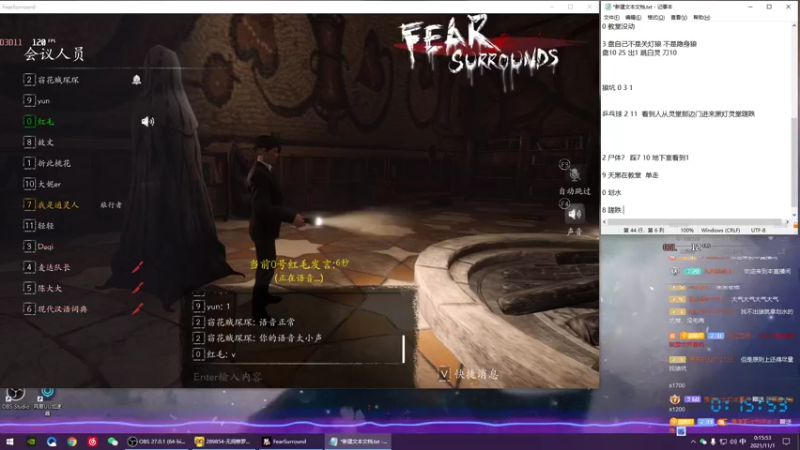The height and width of the screenshot is (450, 800).
Task: Click chat message 'yun: 1'
Action: tap(211, 306)
